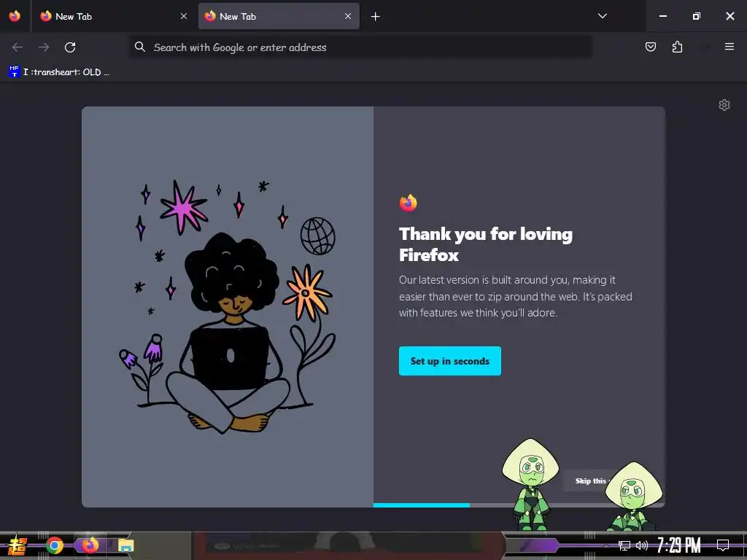This screenshot has height=560, width=747.
Task: Open the network status tray icon
Action: tap(624, 545)
